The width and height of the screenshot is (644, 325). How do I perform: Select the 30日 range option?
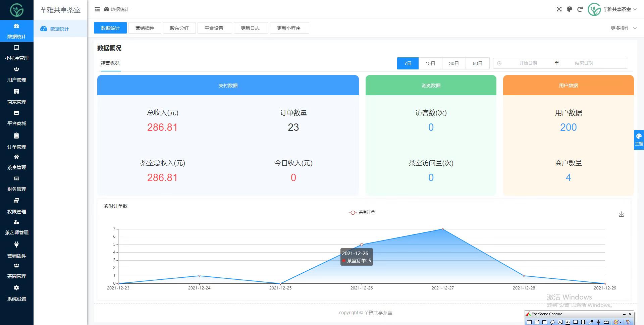453,63
